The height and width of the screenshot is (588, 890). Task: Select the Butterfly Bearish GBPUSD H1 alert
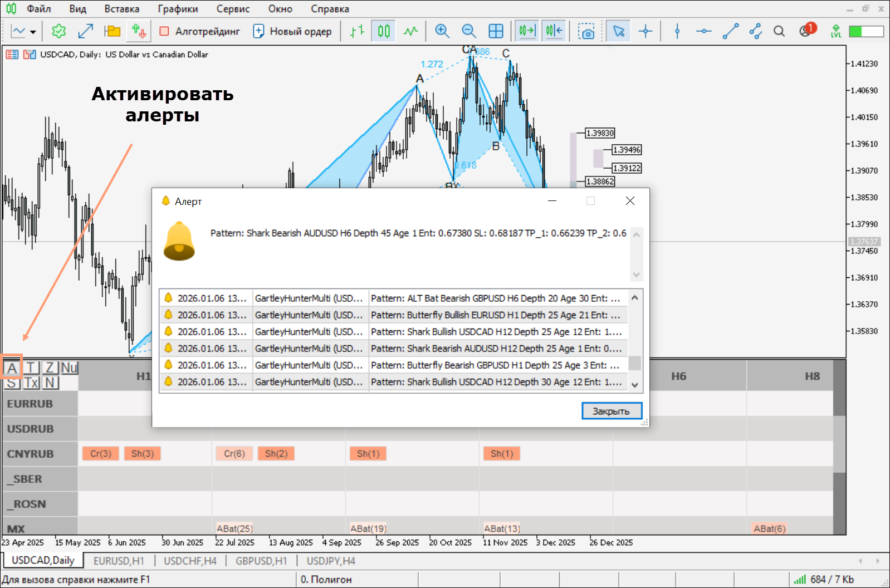point(394,365)
